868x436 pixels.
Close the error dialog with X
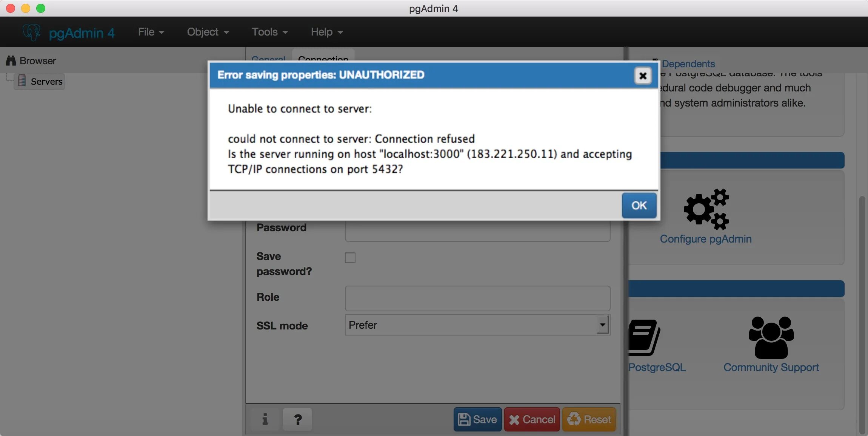click(x=643, y=76)
